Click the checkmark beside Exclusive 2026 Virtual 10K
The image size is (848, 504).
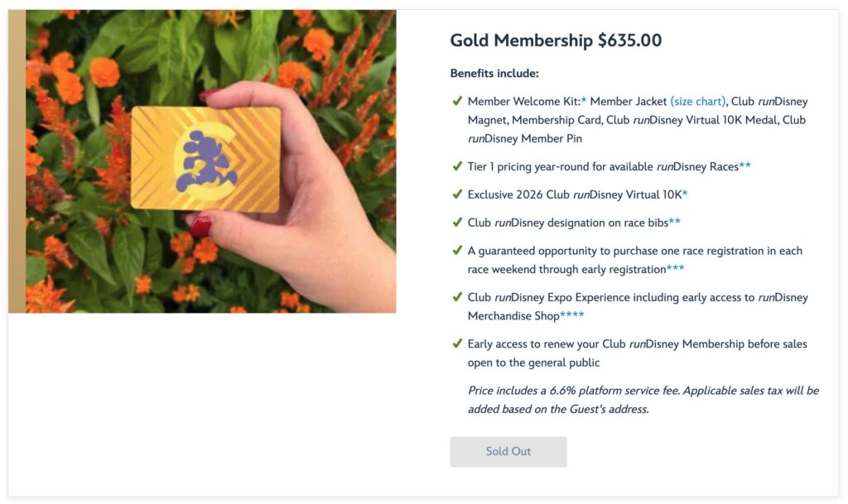(x=456, y=194)
